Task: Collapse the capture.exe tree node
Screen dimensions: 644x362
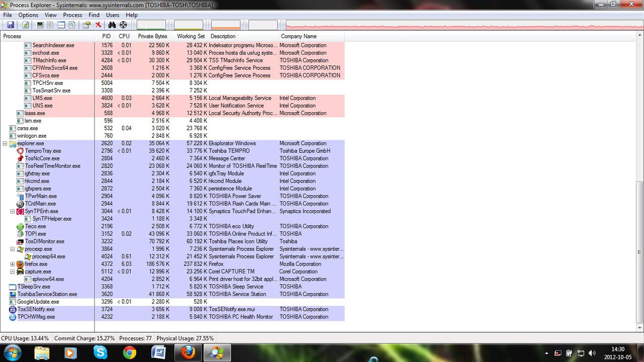Action: [13, 271]
